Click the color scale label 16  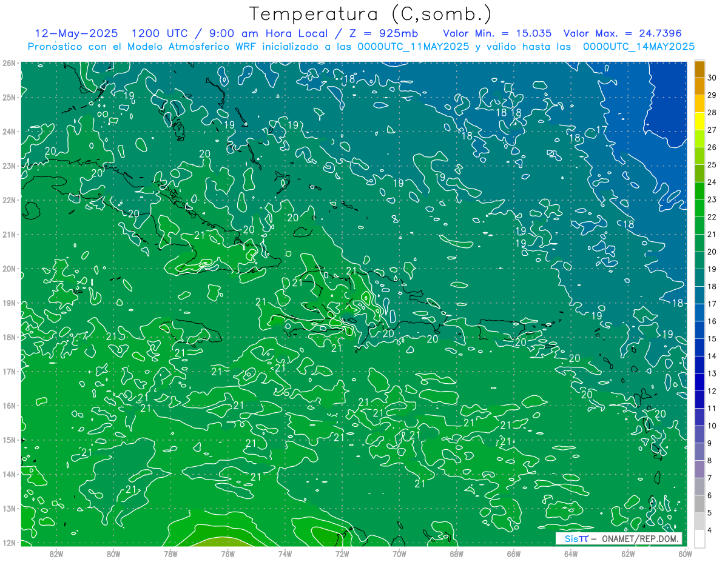pos(712,321)
